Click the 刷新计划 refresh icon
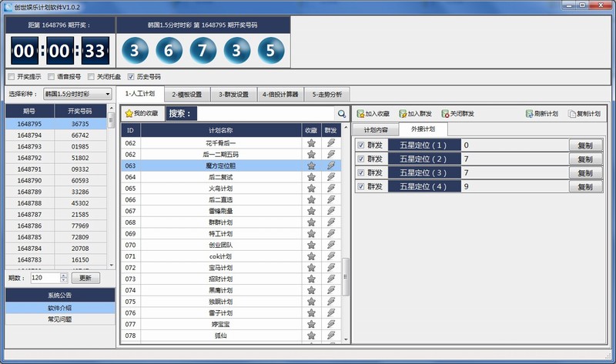Screen dimensions: 616x364 [x=530, y=114]
